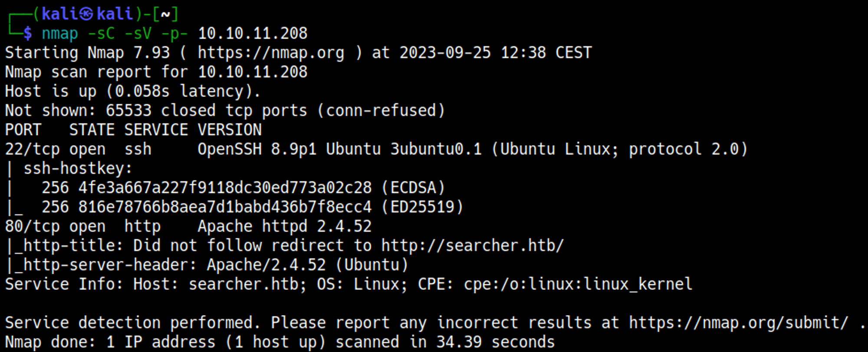Click the ECDSA host key fingerprint
The height and width of the screenshot is (352, 868).
[x=225, y=188]
